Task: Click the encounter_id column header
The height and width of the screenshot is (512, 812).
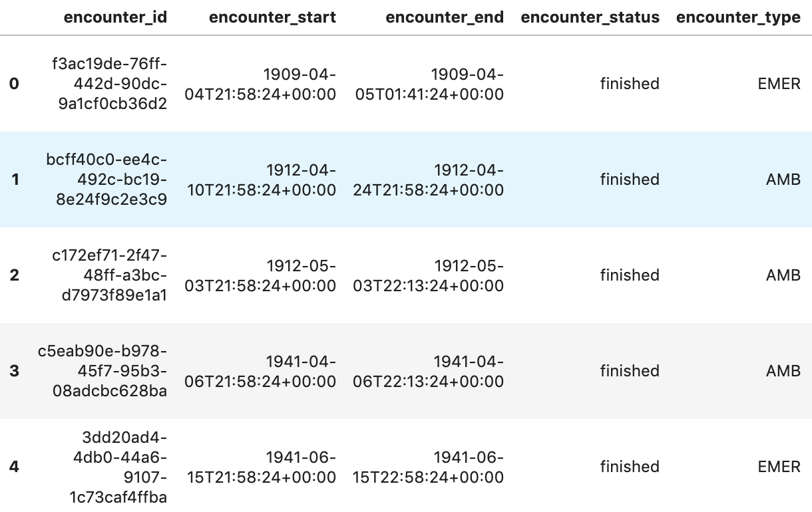Action: tap(115, 18)
